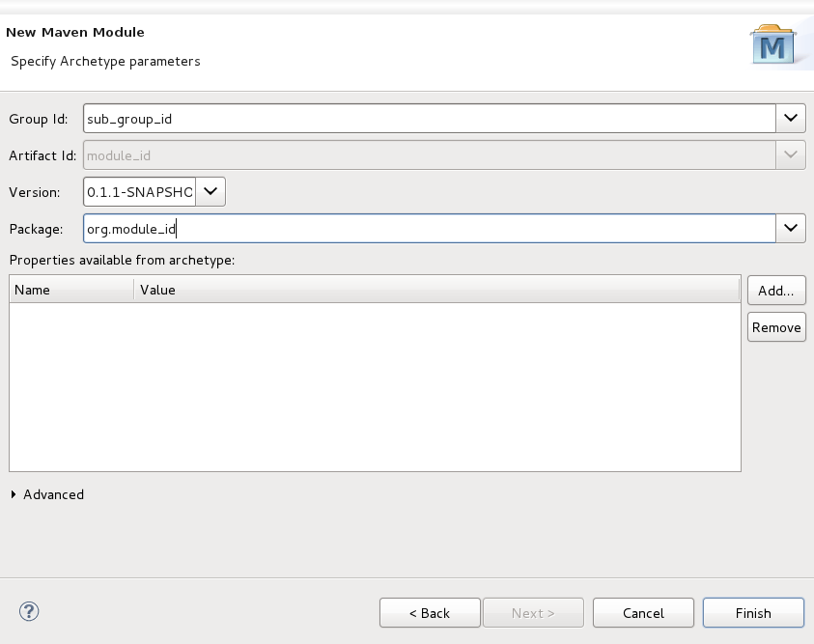This screenshot has width=814, height=644.
Task: Click Back to return to previous step
Action: [x=429, y=612]
